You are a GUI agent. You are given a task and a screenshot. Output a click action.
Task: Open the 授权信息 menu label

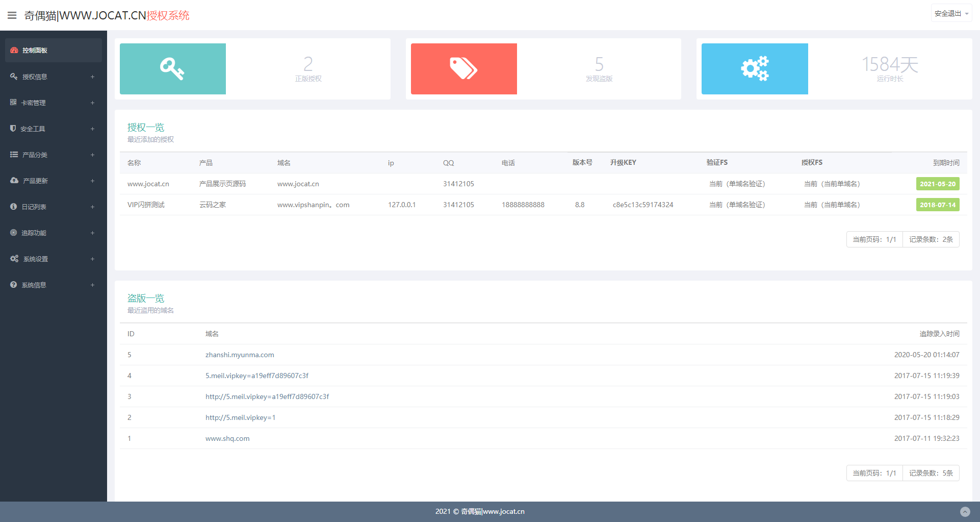tap(35, 77)
